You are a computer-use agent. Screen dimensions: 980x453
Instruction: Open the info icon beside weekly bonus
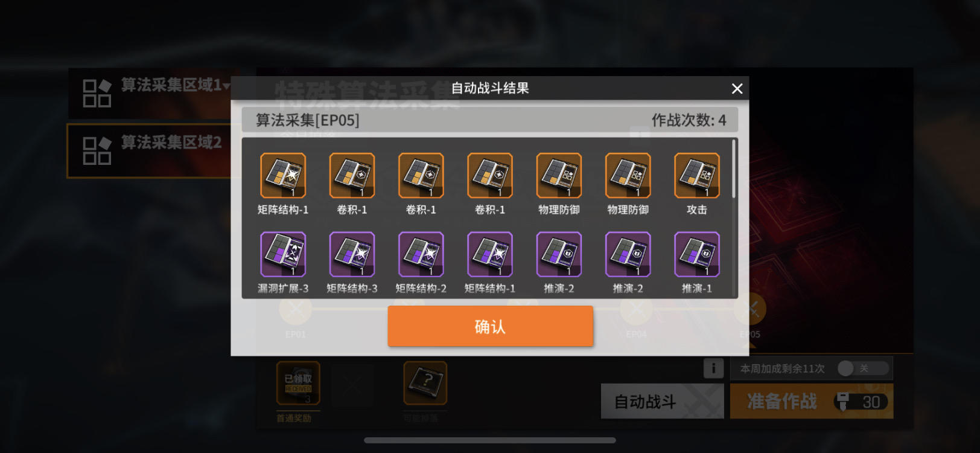[713, 368]
